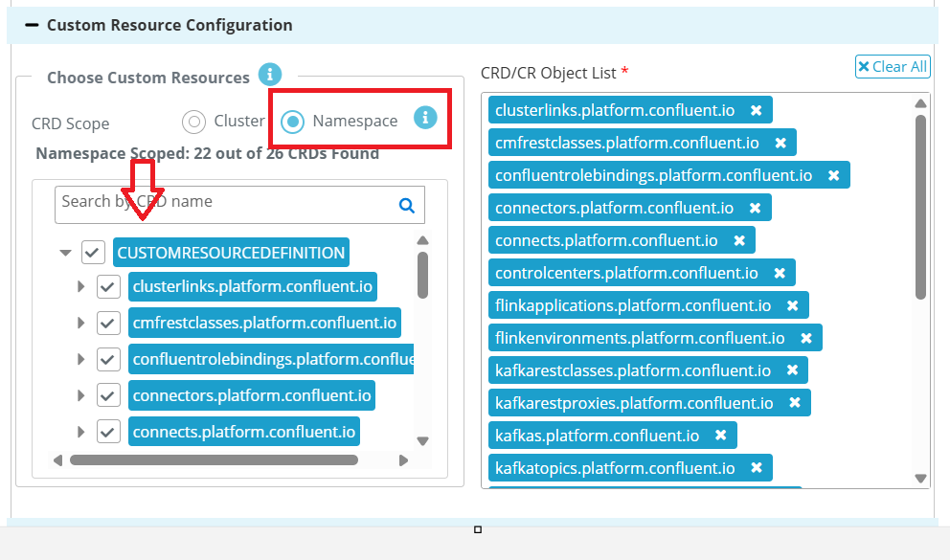Click the Custom Resource Configuration heading
Image resolution: width=950 pixels, height=560 pixels.
(170, 26)
